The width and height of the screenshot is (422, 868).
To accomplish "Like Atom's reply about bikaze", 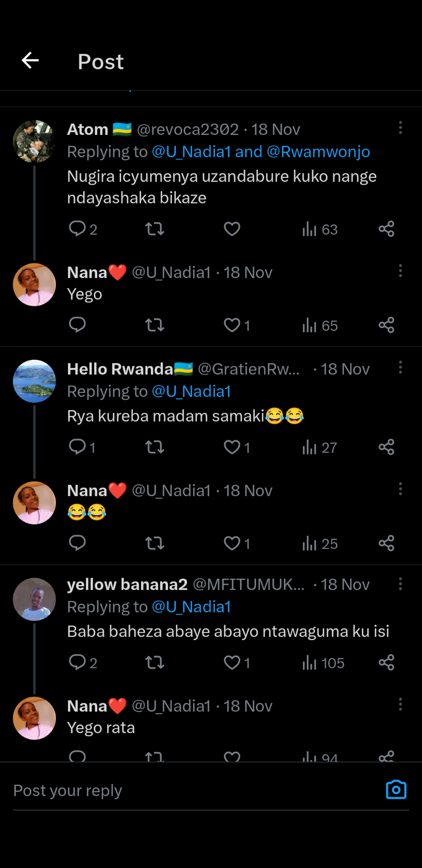I will click(x=232, y=229).
